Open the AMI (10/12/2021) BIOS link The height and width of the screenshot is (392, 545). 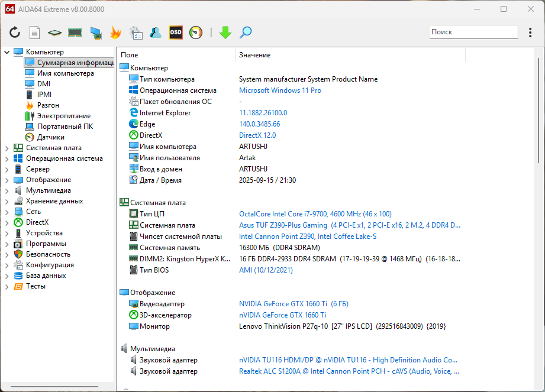pos(266,270)
